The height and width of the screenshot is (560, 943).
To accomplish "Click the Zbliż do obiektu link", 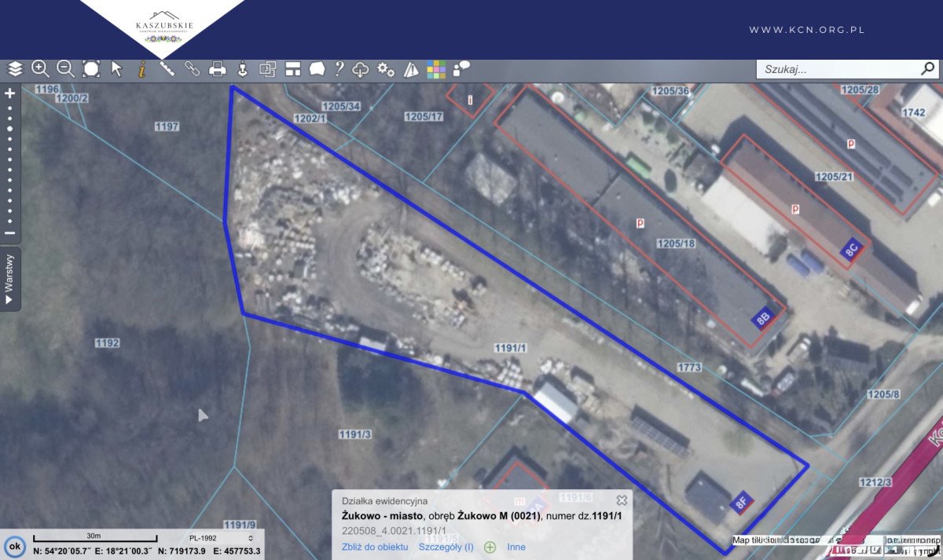I will click(374, 547).
